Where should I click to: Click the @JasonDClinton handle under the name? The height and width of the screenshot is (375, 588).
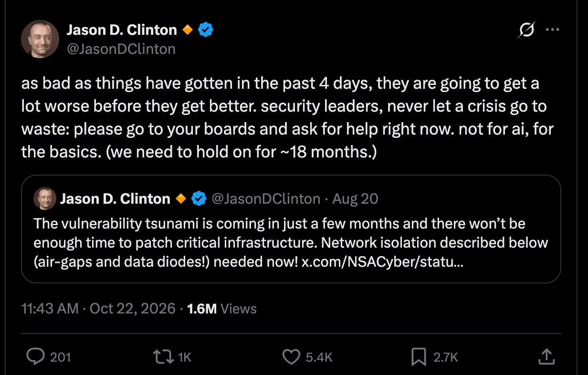tap(121, 49)
